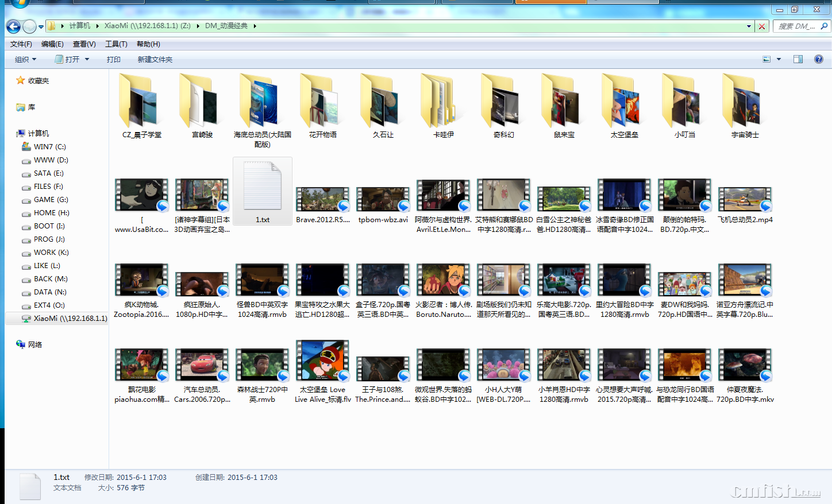
Task: Toggle the preview pane button
Action: tap(798, 59)
